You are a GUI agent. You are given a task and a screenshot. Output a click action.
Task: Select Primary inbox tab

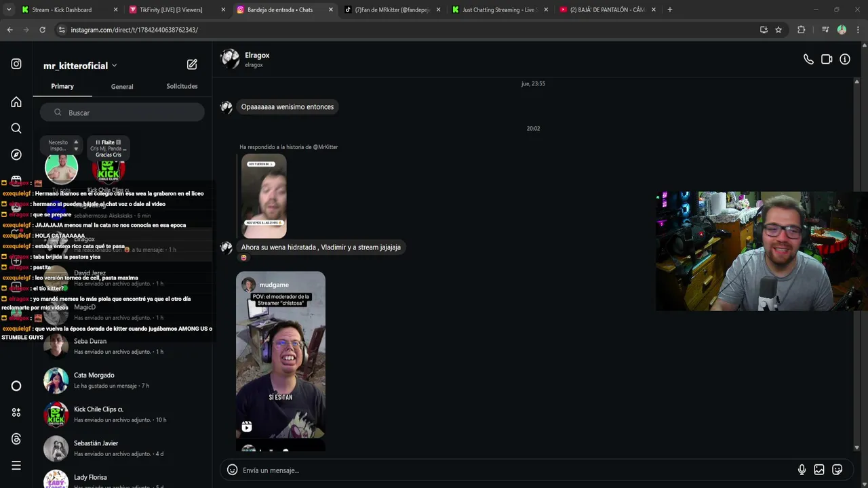(62, 86)
